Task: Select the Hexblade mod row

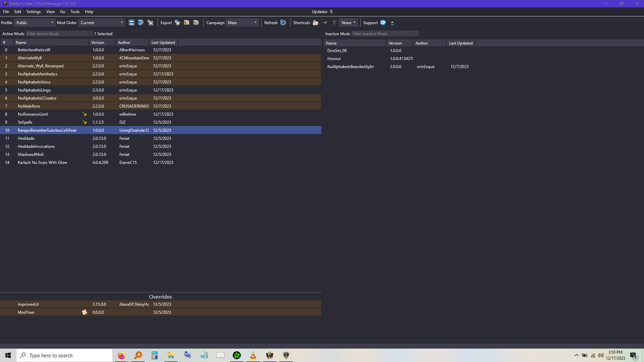Action: pyautogui.click(x=160, y=138)
